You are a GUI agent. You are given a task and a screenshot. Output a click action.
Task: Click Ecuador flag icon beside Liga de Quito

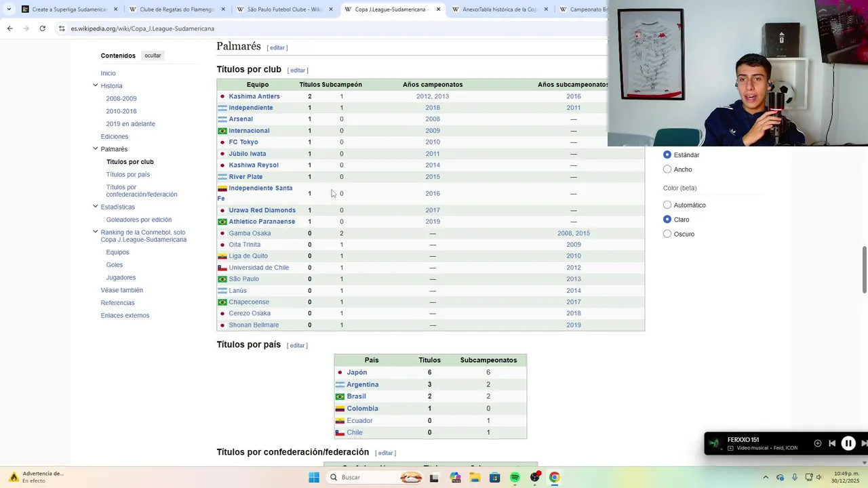tap(222, 256)
